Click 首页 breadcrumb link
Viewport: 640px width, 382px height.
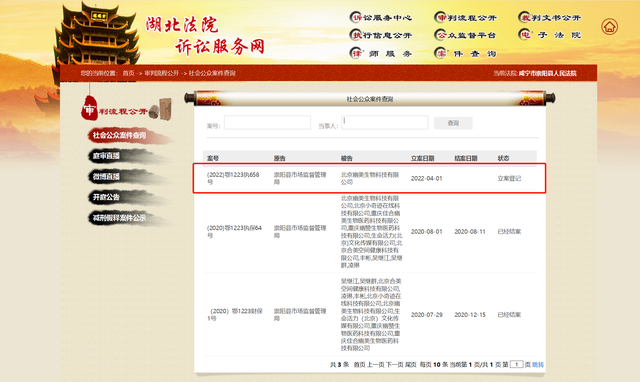128,73
